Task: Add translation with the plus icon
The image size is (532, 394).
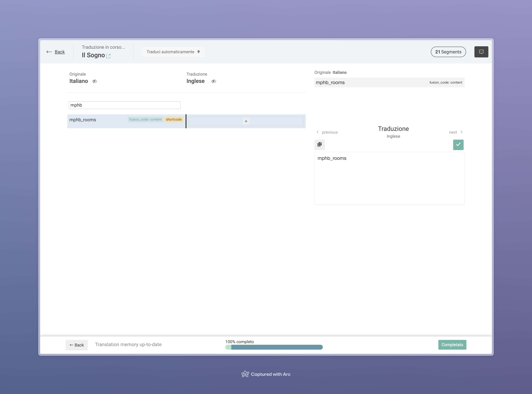Action: pos(246,121)
